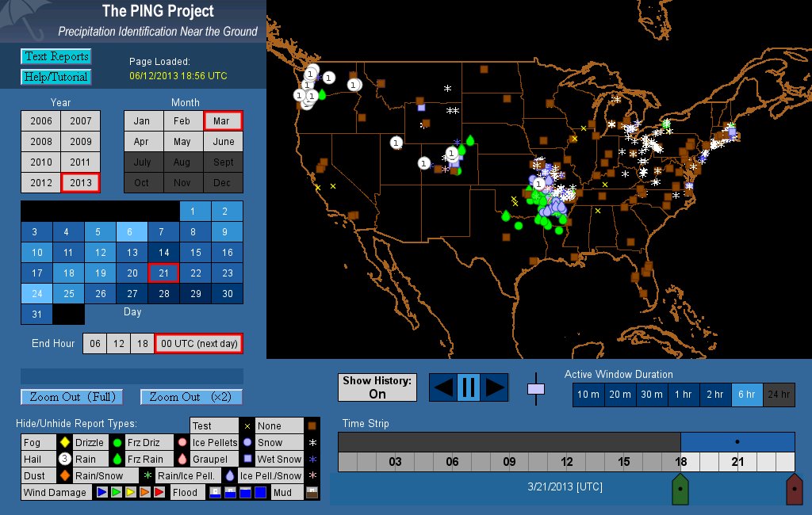Click the blue Wind Damage arrow icon
Viewport: 812px width, 515px height.
point(101,493)
